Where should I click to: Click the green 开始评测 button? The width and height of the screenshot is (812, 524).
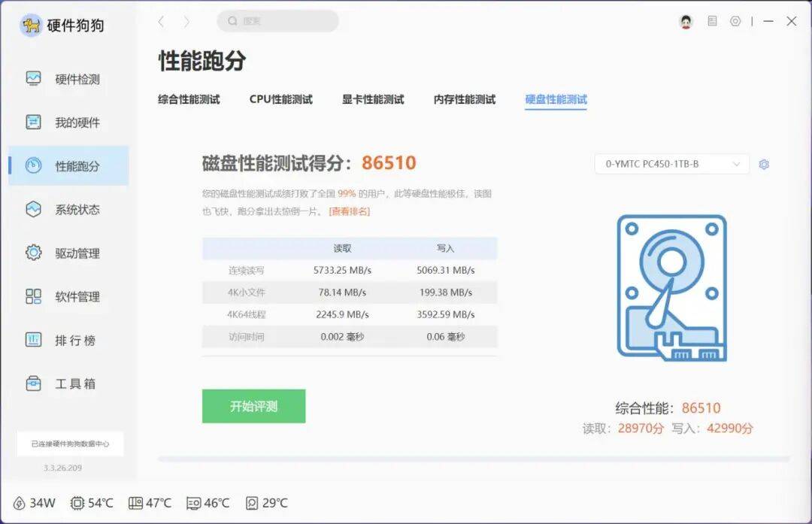click(x=254, y=406)
